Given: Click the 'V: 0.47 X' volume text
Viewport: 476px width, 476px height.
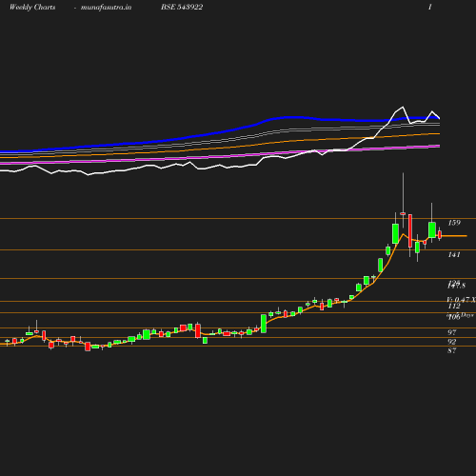Looking at the screenshot, I should click(461, 300).
